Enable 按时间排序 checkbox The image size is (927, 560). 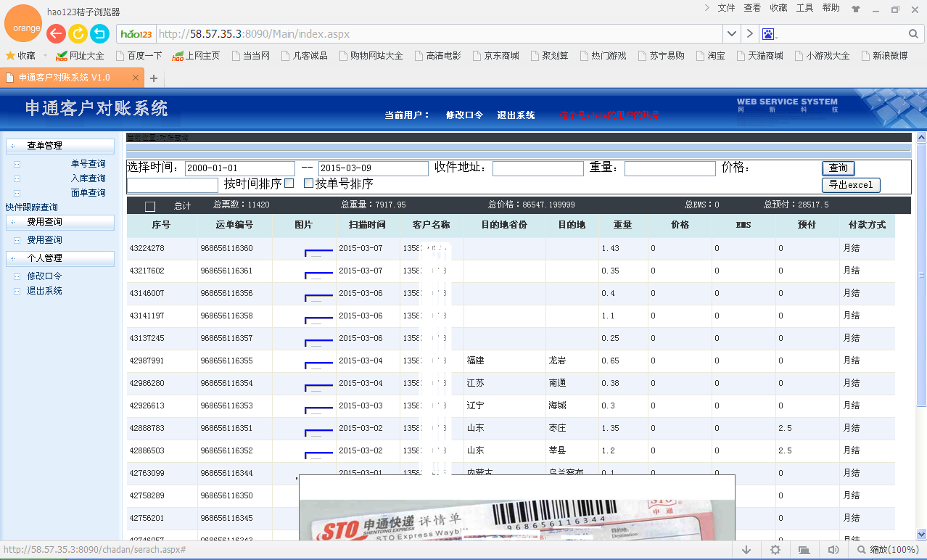[x=289, y=184]
